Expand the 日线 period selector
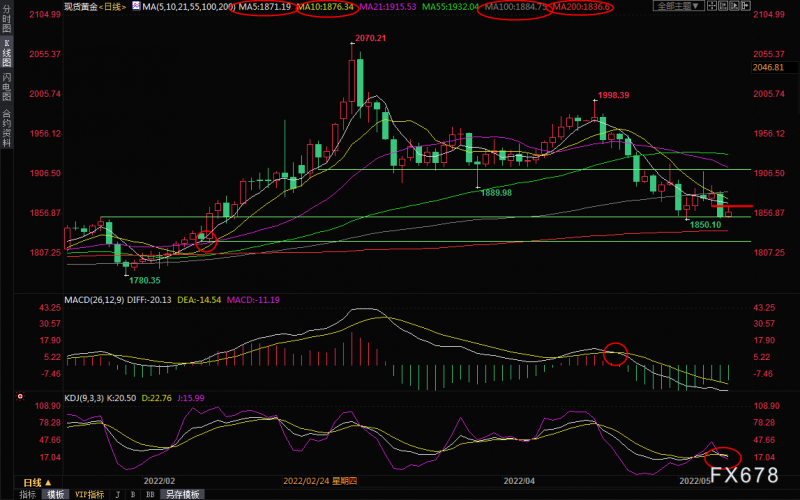800x500 pixels. [x=37, y=482]
